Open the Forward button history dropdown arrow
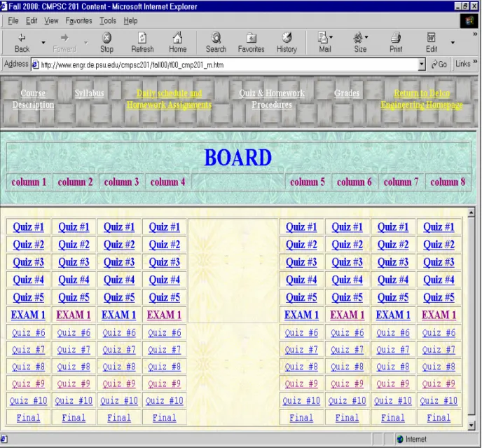The width and height of the screenshot is (482, 448). (86, 43)
